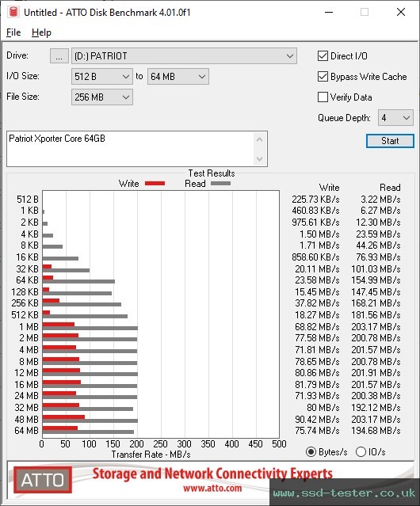The height and width of the screenshot is (506, 420).
Task: Click the read value 101.03 MB/s
Action: pyautogui.click(x=376, y=268)
